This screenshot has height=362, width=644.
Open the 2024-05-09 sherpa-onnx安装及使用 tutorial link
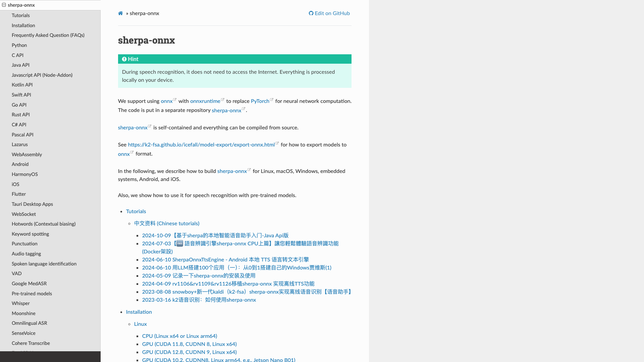[199, 276]
